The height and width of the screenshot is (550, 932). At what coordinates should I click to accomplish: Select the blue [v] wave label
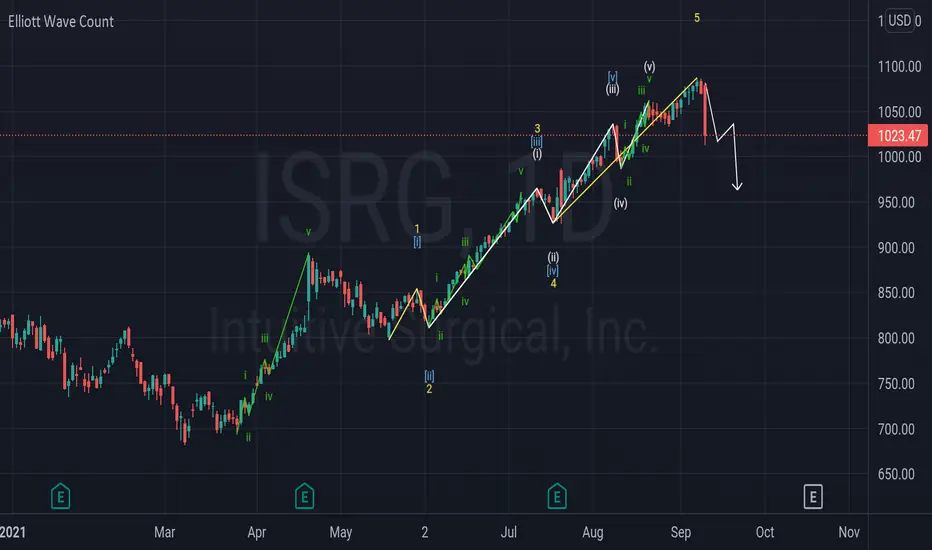point(612,77)
